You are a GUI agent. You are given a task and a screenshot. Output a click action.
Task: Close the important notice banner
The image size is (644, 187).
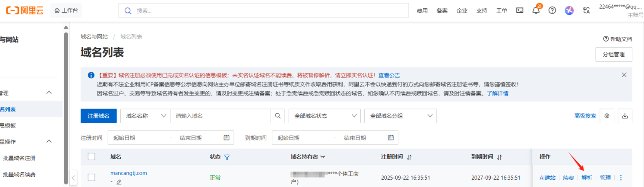click(x=624, y=75)
